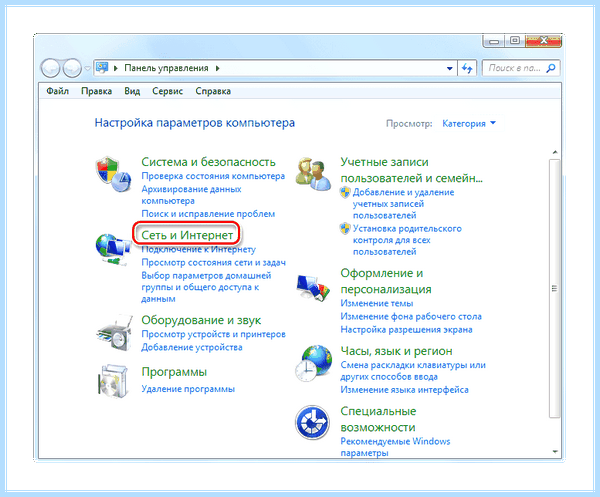
Task: Click the magnifier search icon
Action: [551, 68]
